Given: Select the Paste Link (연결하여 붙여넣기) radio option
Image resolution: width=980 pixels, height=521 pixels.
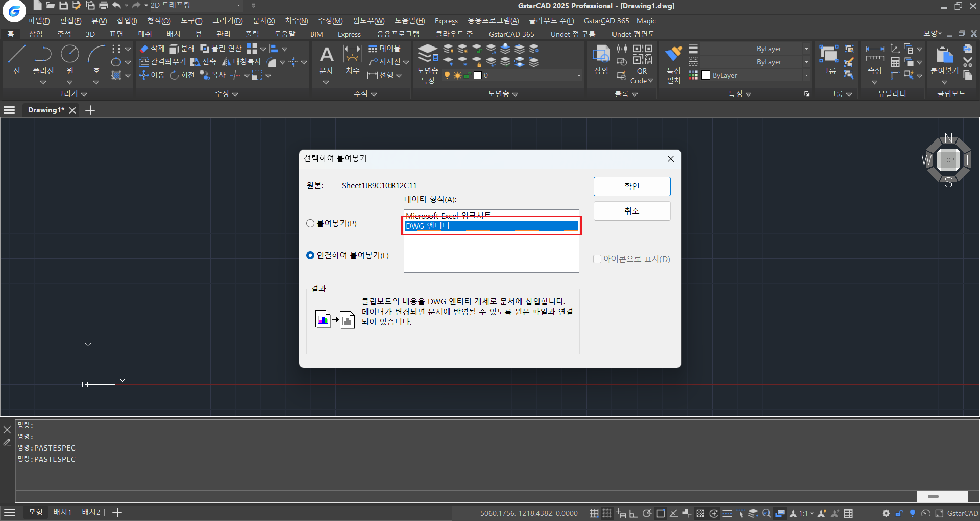Looking at the screenshot, I should tap(347, 255).
